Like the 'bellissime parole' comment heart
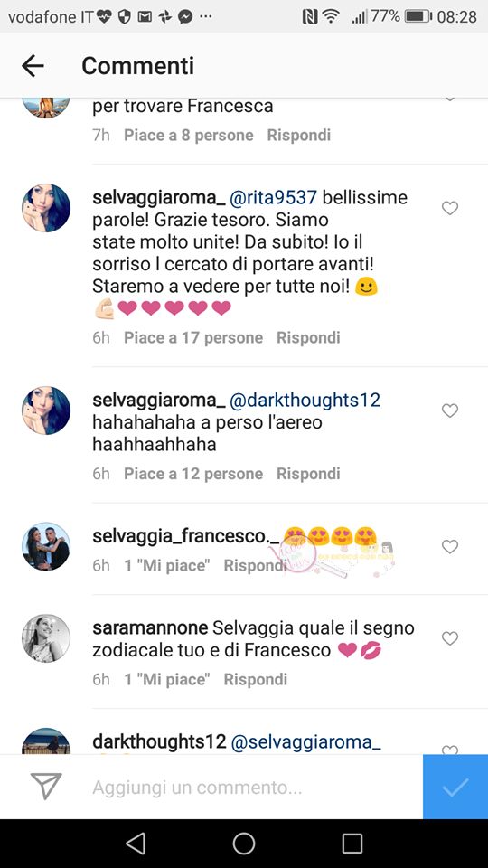 click(450, 208)
